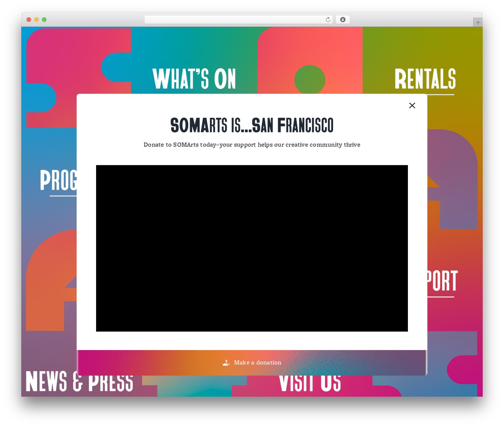Image resolution: width=504 pixels, height=427 pixels.
Task: Maximize the window using the green button
Action: (x=44, y=20)
